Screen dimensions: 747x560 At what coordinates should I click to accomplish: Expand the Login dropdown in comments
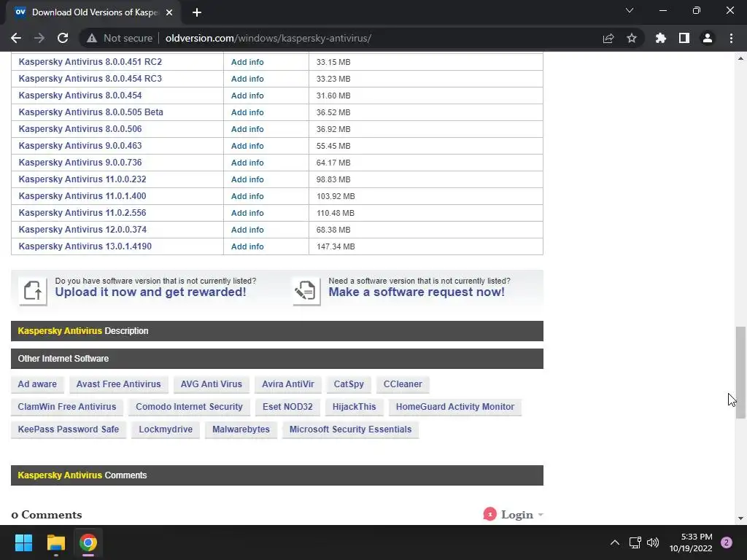click(x=522, y=515)
